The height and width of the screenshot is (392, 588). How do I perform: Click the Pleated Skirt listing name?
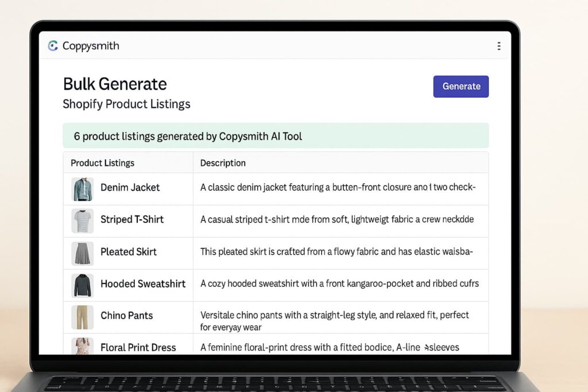(129, 252)
